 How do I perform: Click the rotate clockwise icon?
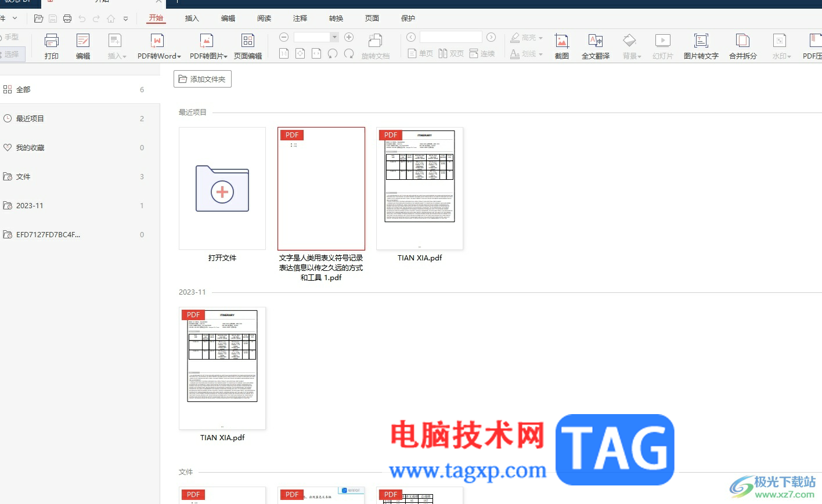click(349, 54)
